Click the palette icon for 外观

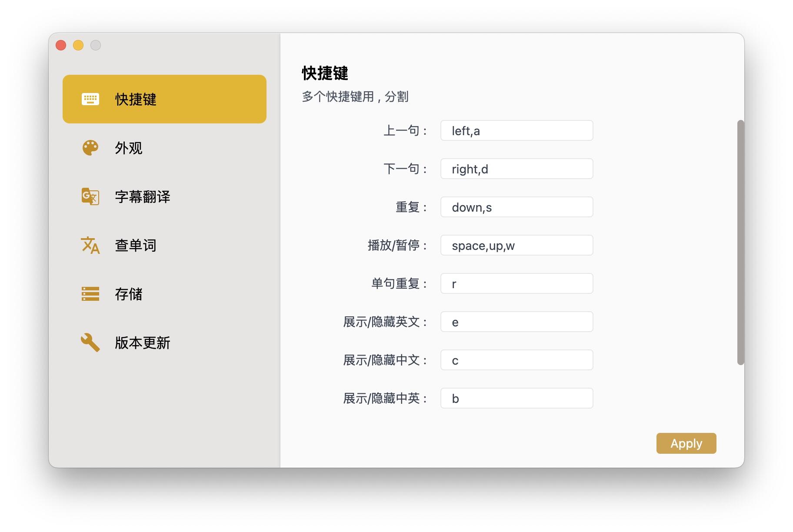coord(90,148)
